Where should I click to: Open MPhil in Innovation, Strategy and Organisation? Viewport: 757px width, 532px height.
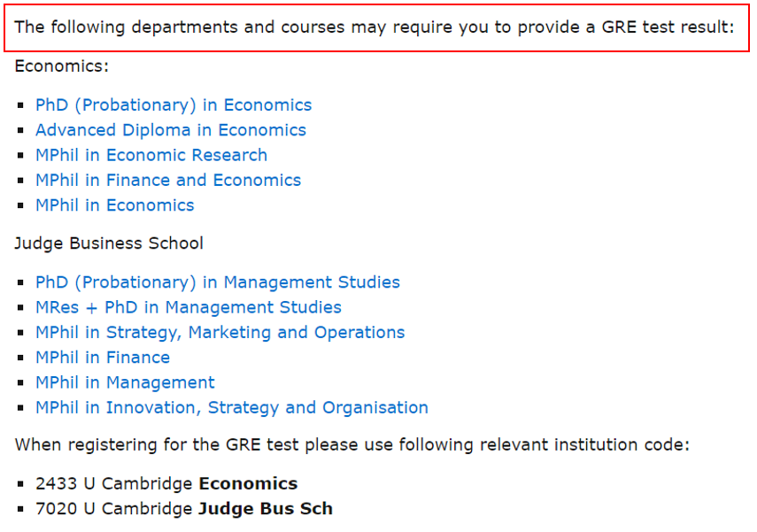[232, 408]
